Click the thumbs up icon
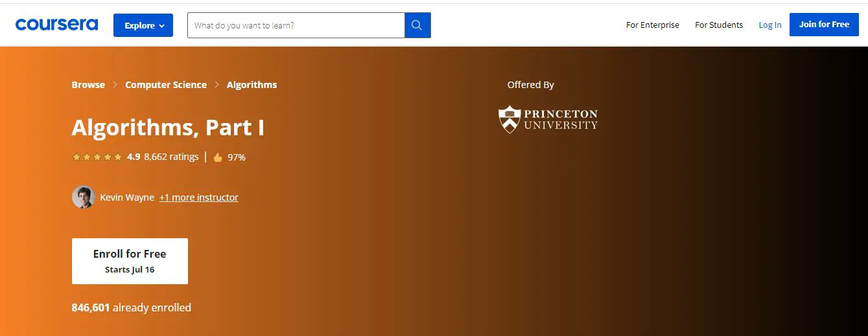This screenshot has height=336, width=868. [218, 157]
